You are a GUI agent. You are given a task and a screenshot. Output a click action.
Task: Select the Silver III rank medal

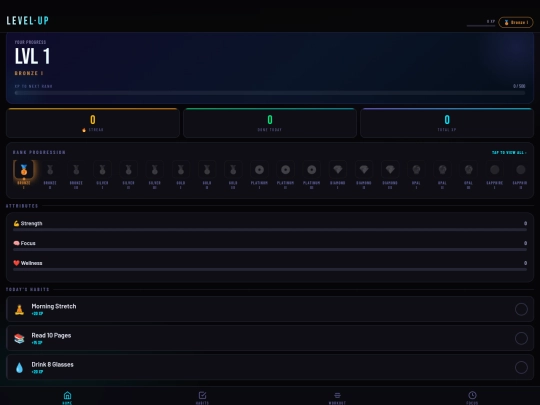155,169
